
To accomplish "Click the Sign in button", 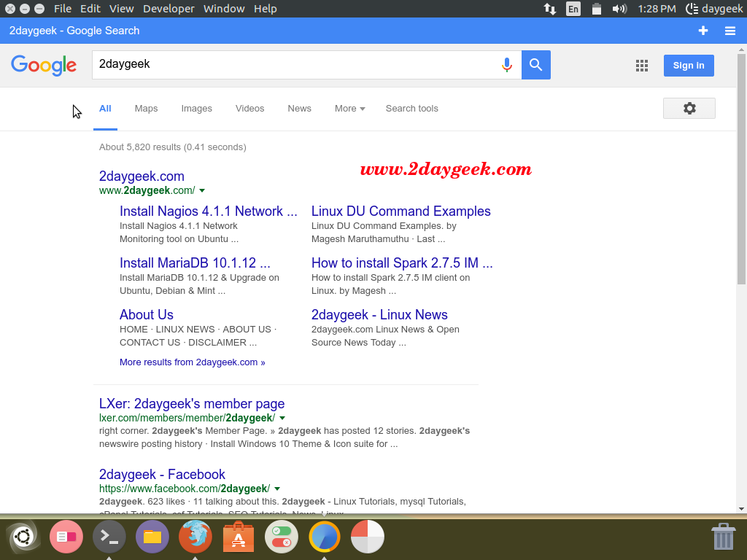I will tap(689, 65).
